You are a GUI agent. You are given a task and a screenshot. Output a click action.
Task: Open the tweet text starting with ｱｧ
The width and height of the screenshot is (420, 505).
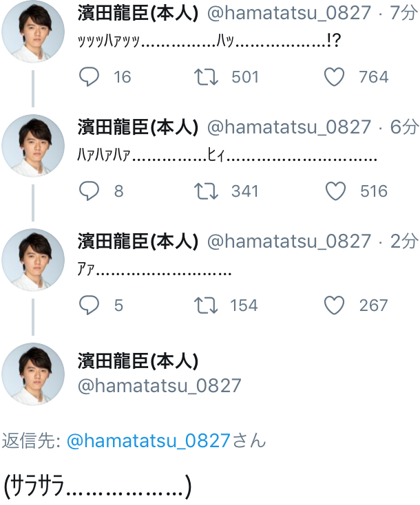tap(154, 270)
